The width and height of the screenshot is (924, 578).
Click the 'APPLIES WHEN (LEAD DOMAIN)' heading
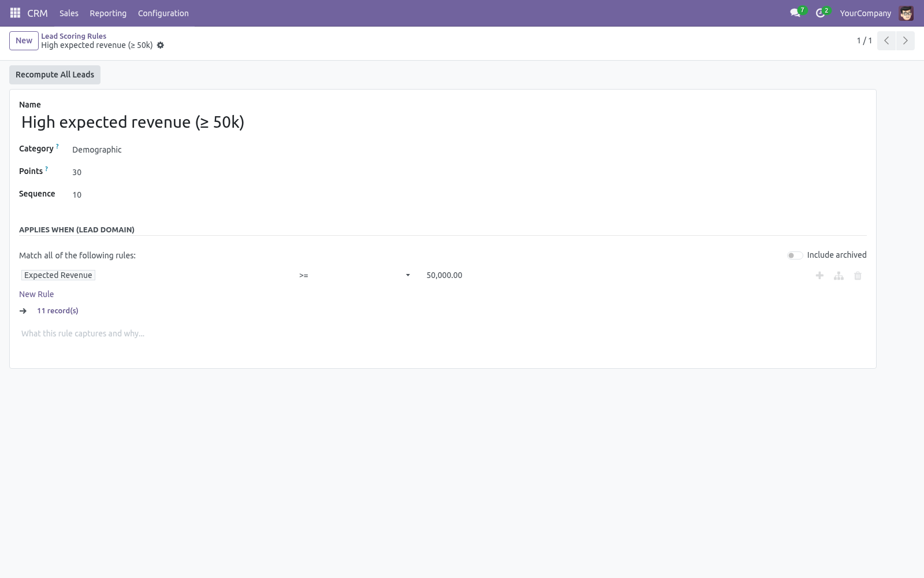pos(77,229)
